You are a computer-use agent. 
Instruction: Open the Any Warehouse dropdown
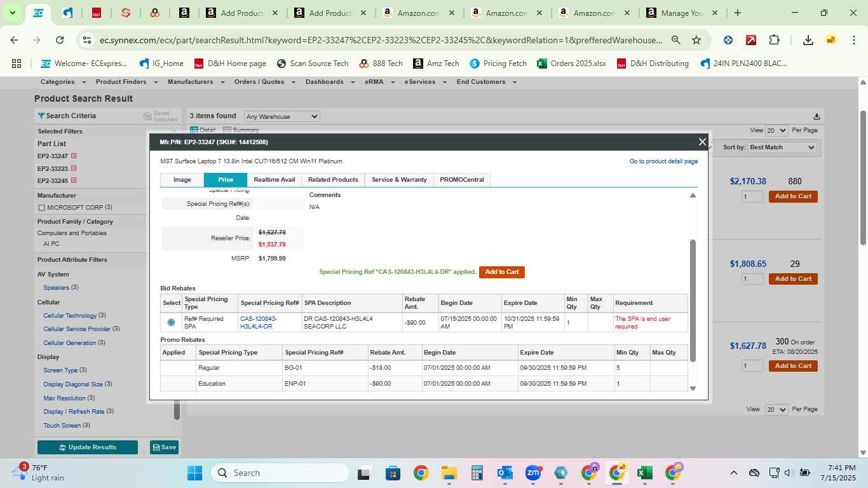pyautogui.click(x=282, y=116)
